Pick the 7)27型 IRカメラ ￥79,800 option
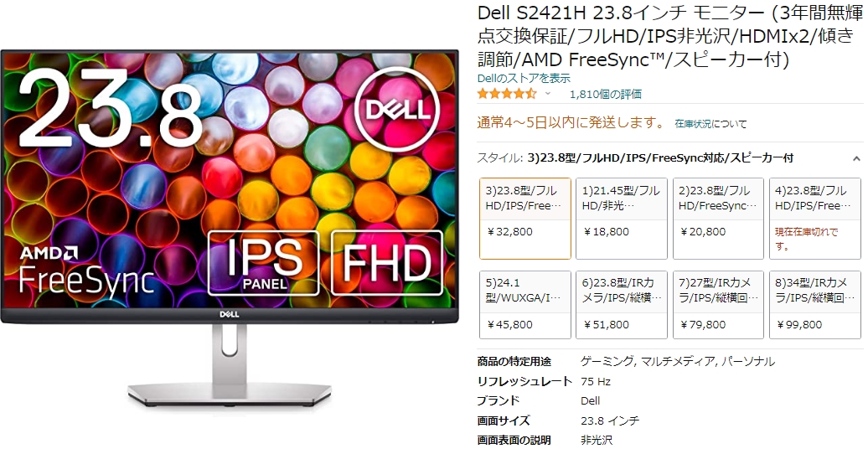The height and width of the screenshot is (454, 868). pyautogui.click(x=718, y=305)
